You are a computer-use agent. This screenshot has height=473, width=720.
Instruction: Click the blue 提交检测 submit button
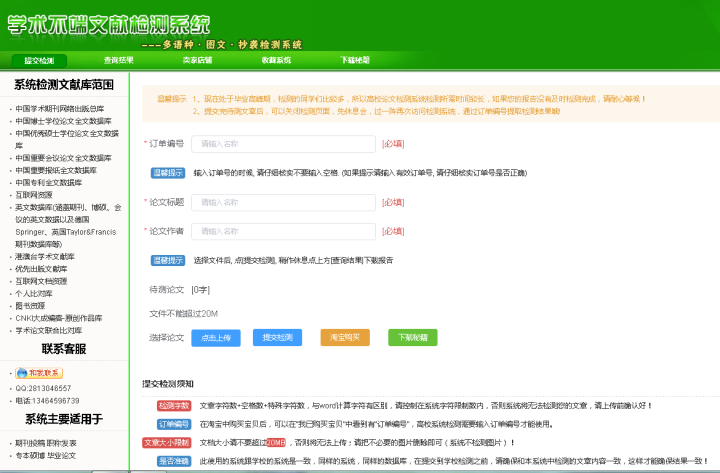(x=277, y=338)
